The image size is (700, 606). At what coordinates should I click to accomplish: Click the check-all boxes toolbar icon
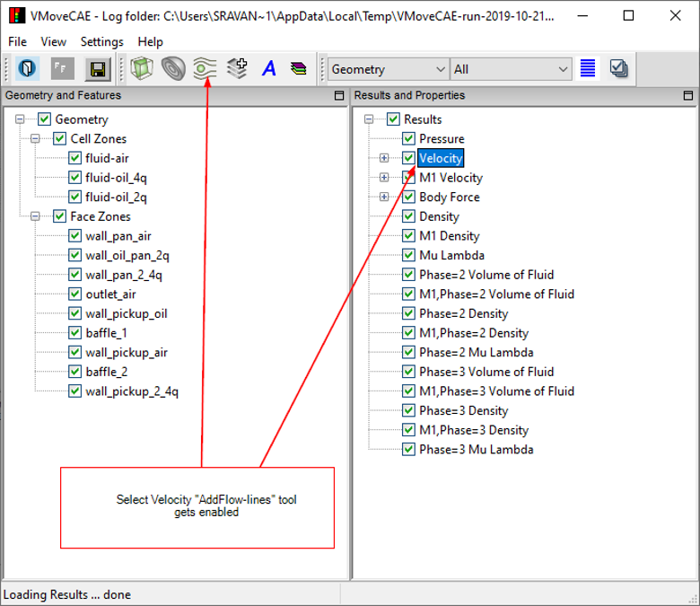tap(618, 69)
